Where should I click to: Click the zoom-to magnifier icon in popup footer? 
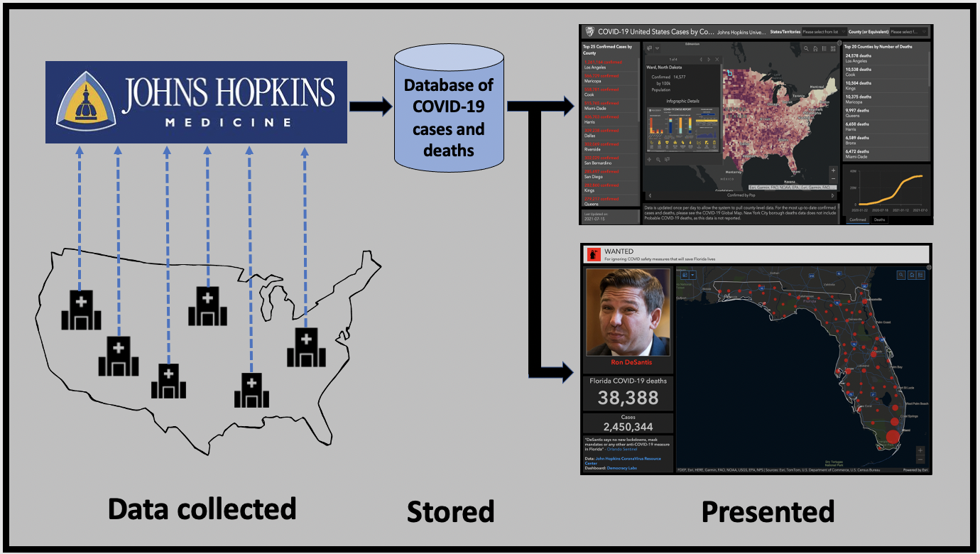click(x=658, y=160)
